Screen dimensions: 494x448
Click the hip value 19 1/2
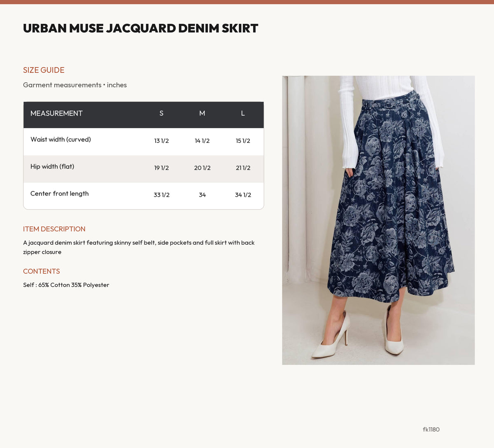161,168
